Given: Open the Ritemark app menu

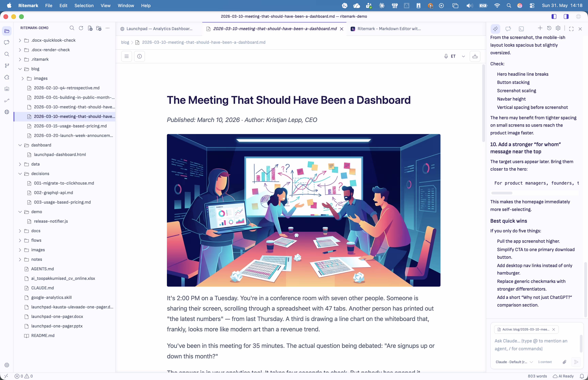Looking at the screenshot, I should point(28,5).
